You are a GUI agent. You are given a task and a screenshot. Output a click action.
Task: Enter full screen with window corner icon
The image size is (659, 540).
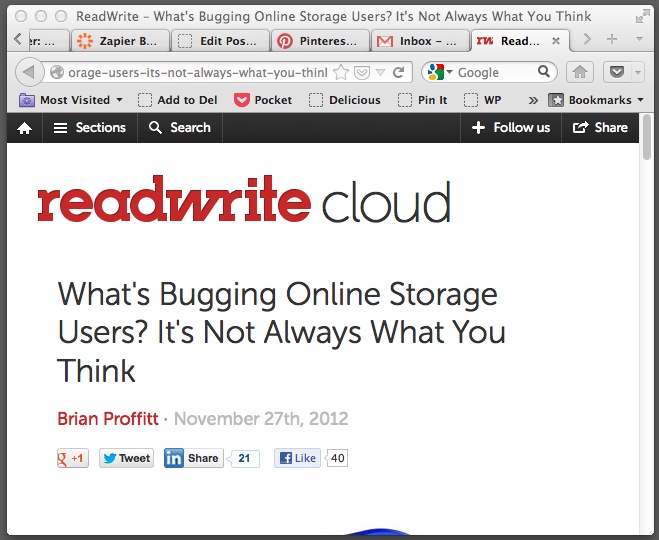click(x=642, y=17)
